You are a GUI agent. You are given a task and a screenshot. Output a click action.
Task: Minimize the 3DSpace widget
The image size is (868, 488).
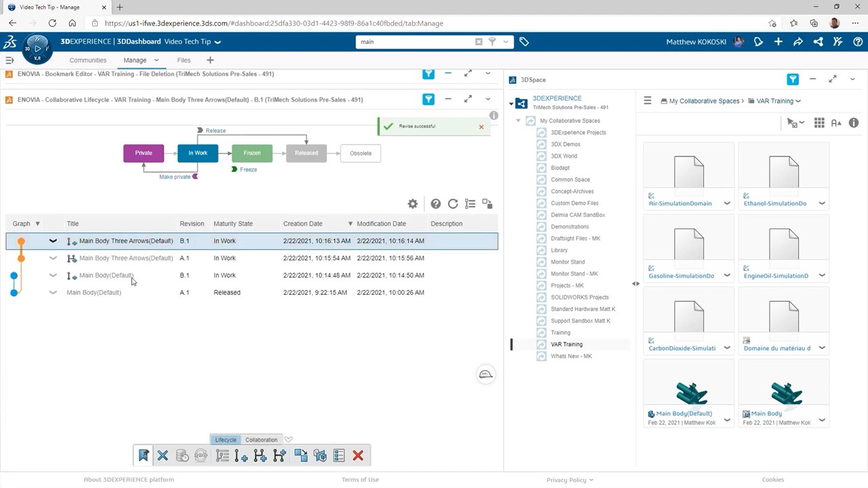pos(812,80)
